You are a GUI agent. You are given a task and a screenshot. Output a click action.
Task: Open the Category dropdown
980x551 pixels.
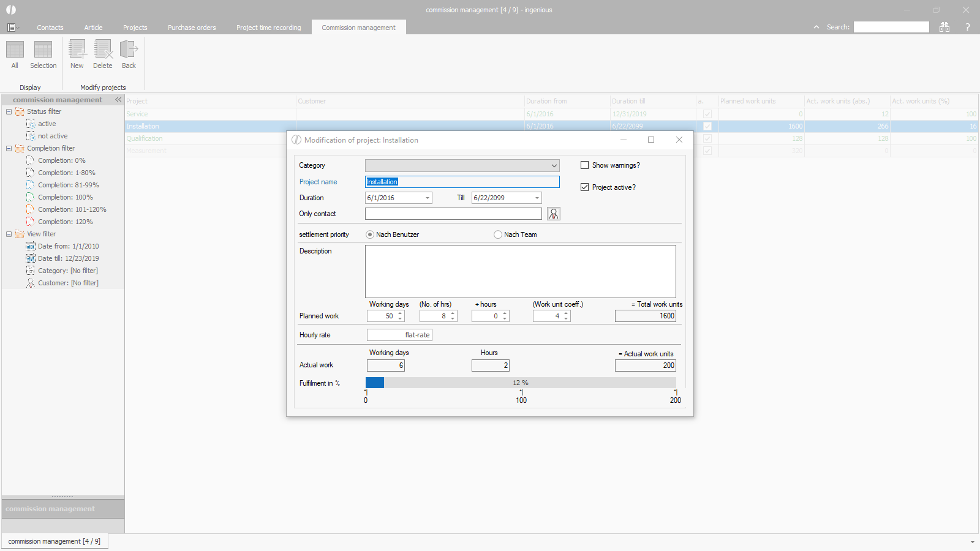tap(554, 166)
